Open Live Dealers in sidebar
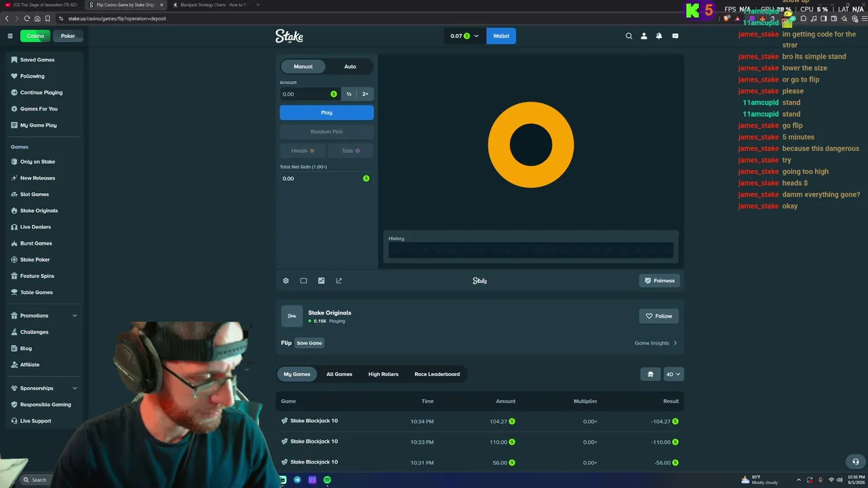Image resolution: width=868 pixels, height=488 pixels. [35, 227]
